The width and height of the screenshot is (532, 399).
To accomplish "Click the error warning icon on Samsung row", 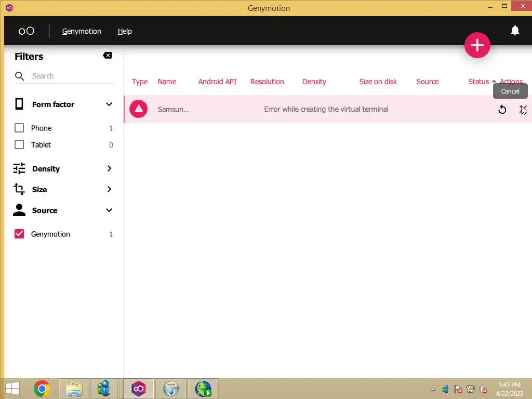I will (138, 109).
